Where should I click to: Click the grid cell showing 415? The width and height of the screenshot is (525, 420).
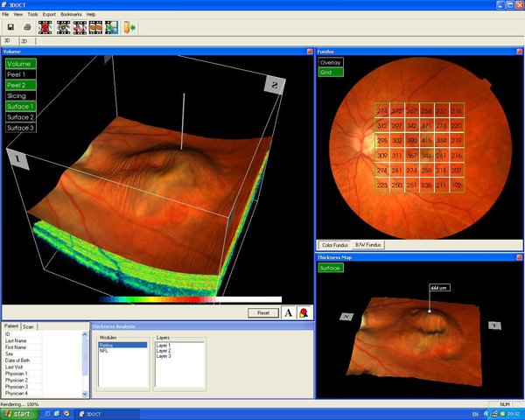click(x=427, y=140)
